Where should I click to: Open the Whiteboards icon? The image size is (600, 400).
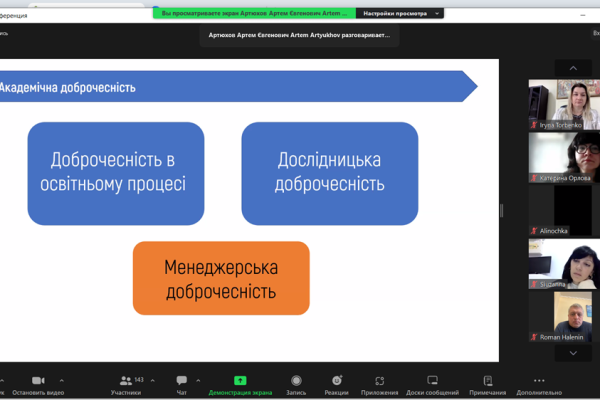click(432, 381)
